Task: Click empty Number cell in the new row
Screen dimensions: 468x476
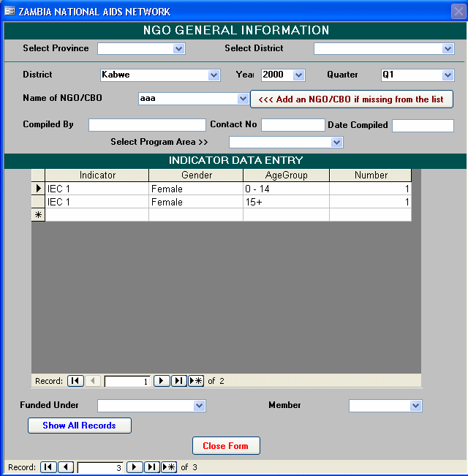Action: pyautogui.click(x=371, y=215)
